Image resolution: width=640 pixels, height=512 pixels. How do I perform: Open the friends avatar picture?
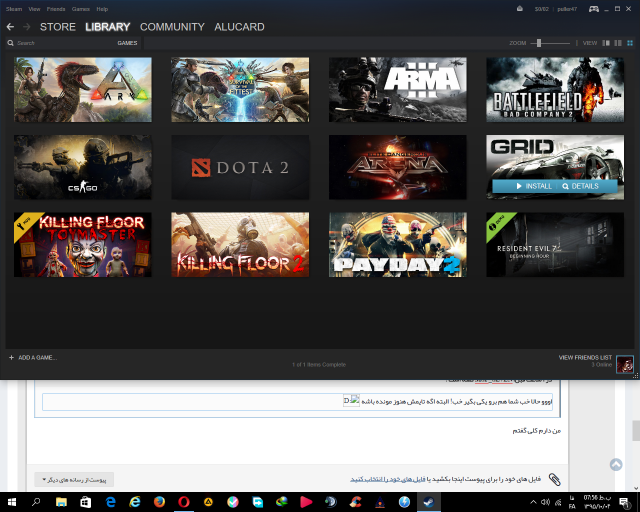625,364
